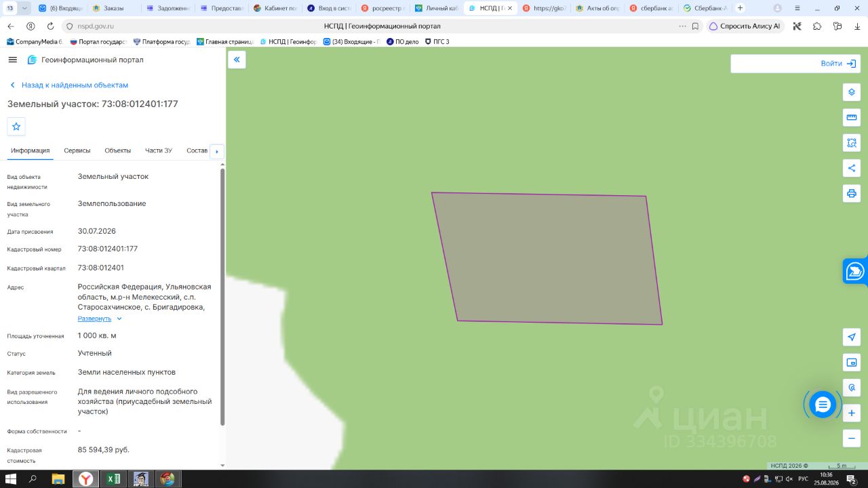Click the share map icon

point(852,168)
